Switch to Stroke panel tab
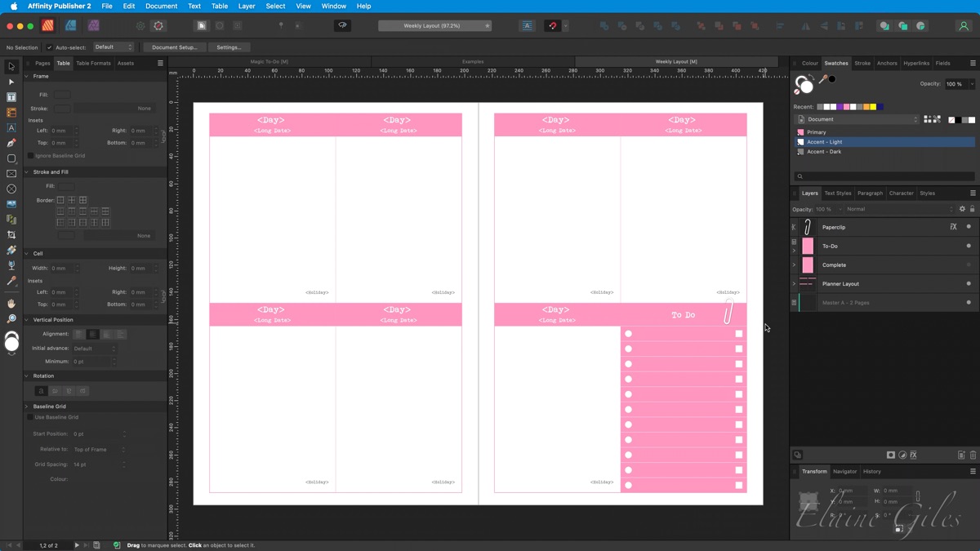Viewport: 980px width, 551px height. (862, 63)
